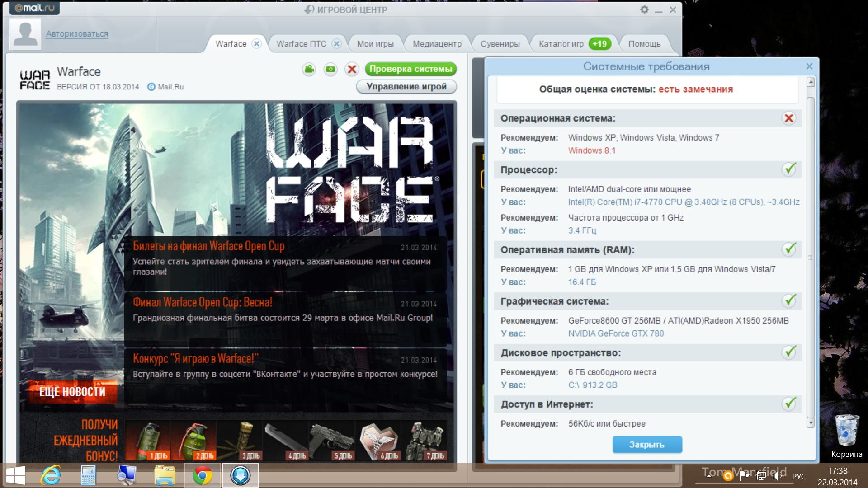This screenshot has height=488, width=868.
Task: Click the ЕЩЕ НОВОСТИ button
Action: pos(71,392)
